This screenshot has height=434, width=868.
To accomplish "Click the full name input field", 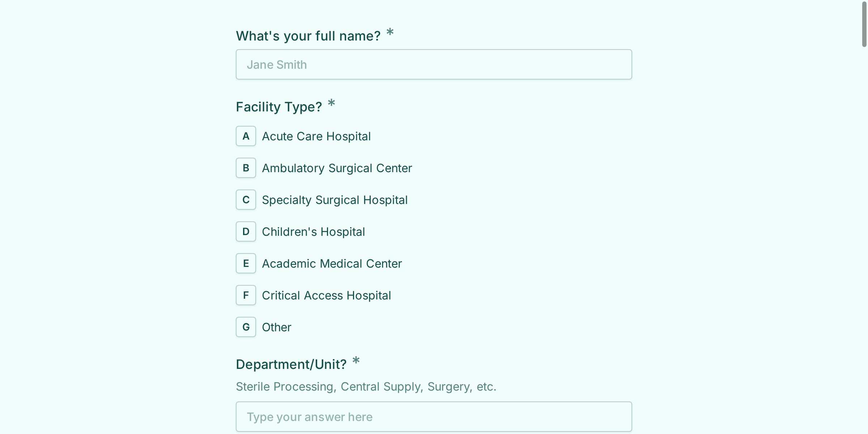I will coord(434,64).
